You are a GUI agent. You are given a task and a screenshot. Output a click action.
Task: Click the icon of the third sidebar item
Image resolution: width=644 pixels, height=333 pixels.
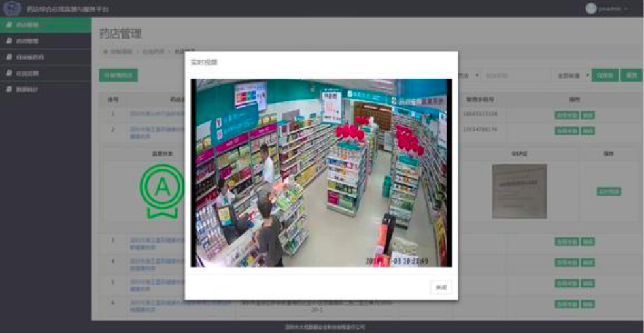click(9, 57)
